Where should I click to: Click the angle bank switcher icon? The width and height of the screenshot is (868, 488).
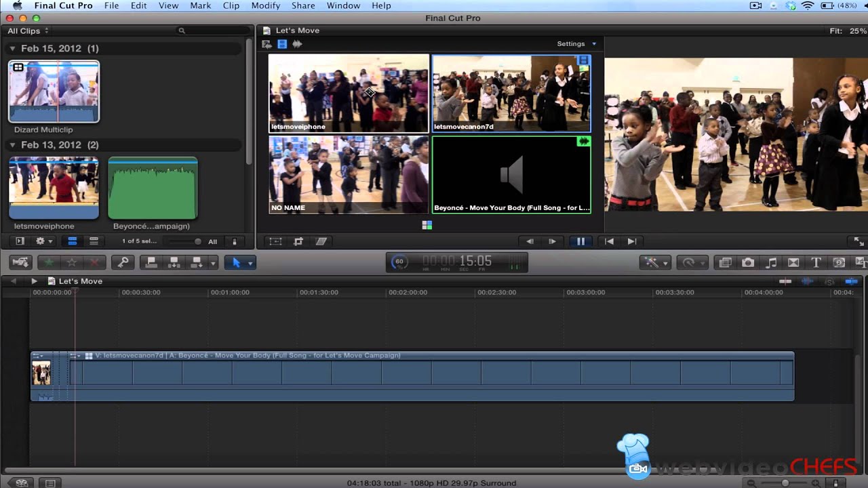[x=427, y=225]
